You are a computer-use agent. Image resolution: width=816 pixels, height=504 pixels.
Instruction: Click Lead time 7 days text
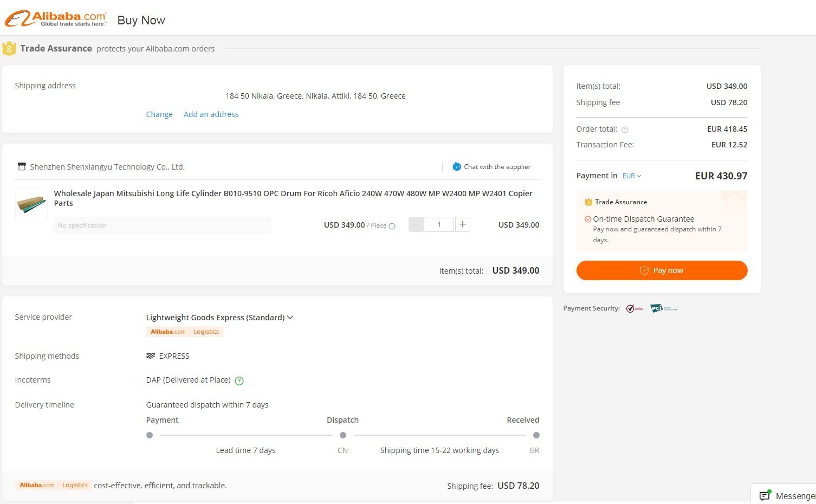coord(245,450)
